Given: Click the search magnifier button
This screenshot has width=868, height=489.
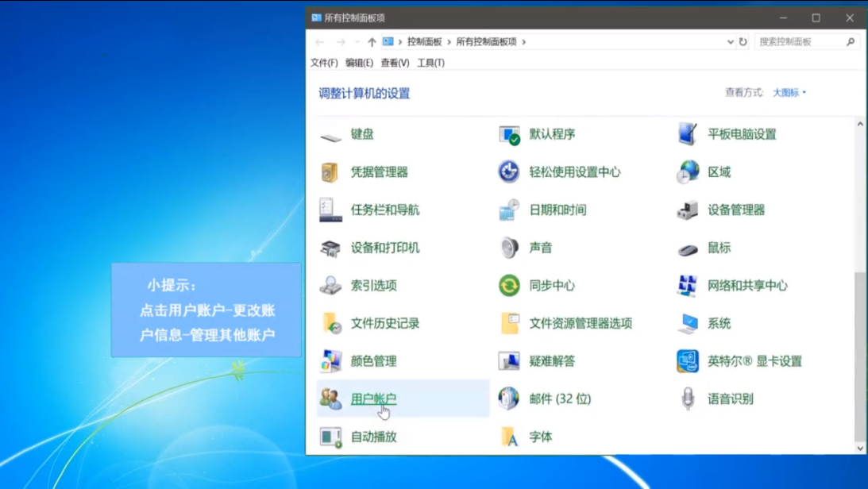Looking at the screenshot, I should pyautogui.click(x=851, y=41).
